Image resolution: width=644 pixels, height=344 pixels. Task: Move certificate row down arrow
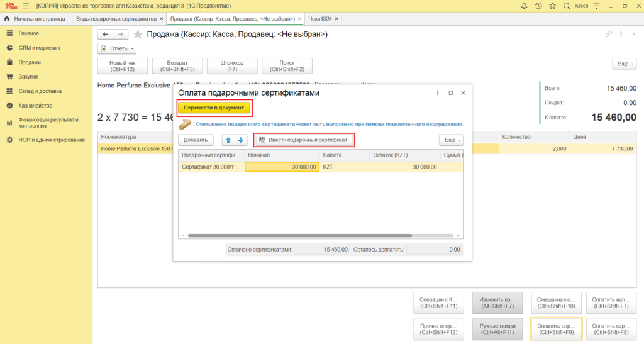click(241, 140)
